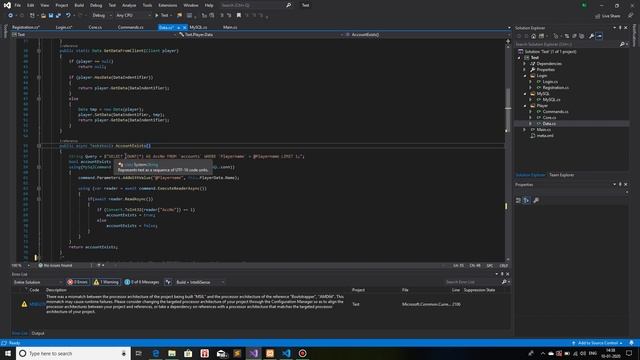This screenshot has width=640, height=360.
Task: Click the Home icon in Solution Explorer
Action: tap(533, 36)
